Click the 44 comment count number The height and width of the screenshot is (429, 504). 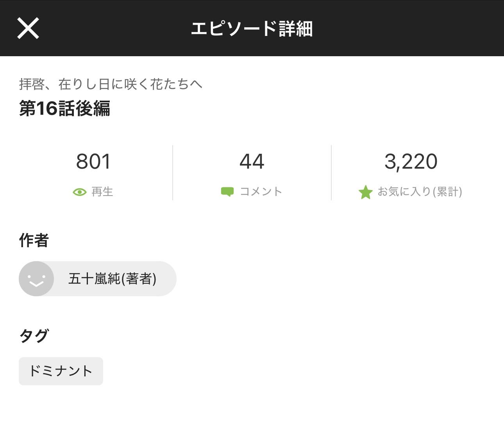(x=252, y=162)
